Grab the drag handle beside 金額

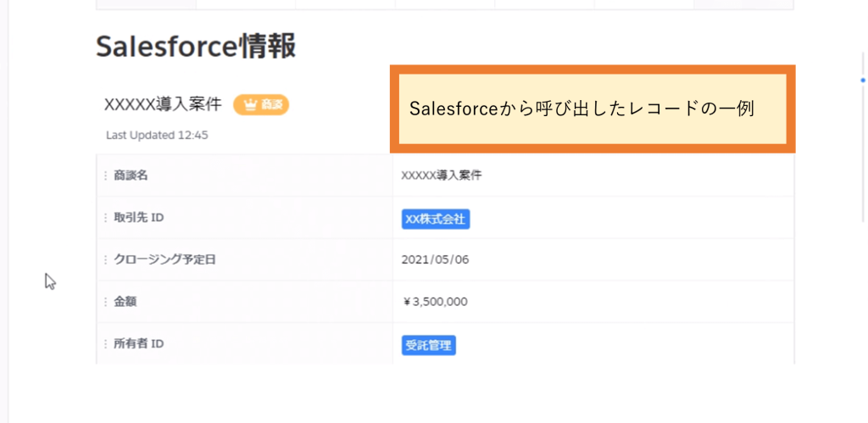pyautogui.click(x=105, y=302)
